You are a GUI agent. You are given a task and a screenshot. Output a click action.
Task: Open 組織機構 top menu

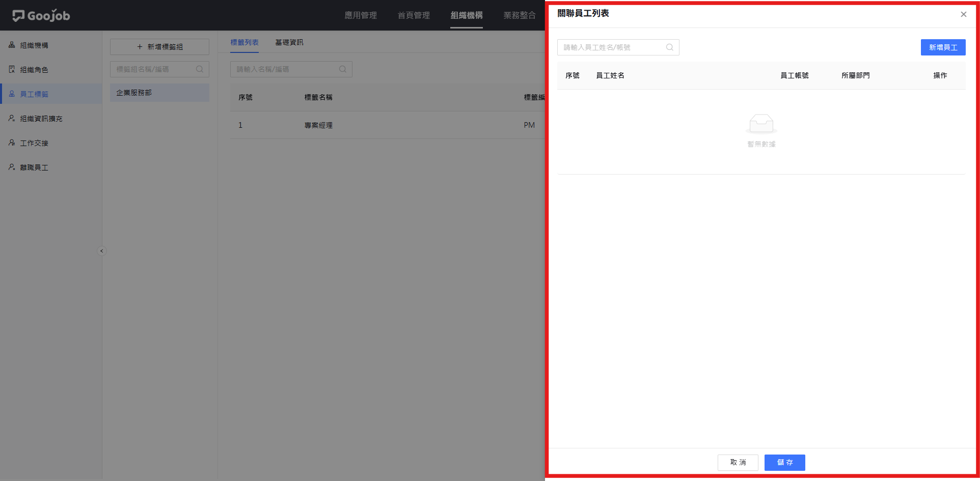coord(467,15)
